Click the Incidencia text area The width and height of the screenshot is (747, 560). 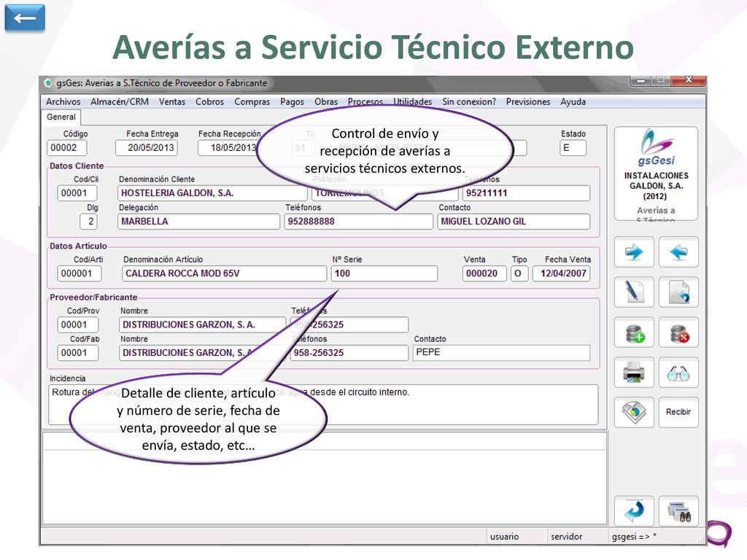pyautogui.click(x=323, y=405)
